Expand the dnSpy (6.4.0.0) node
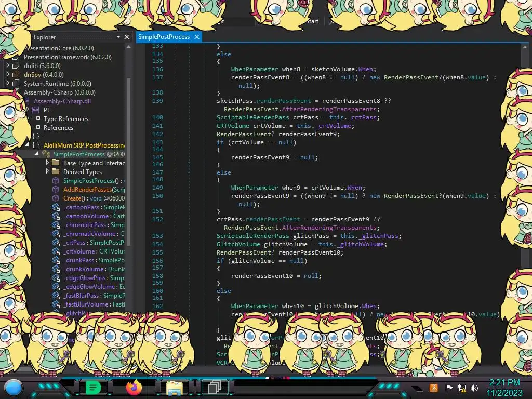 pyautogui.click(x=8, y=74)
